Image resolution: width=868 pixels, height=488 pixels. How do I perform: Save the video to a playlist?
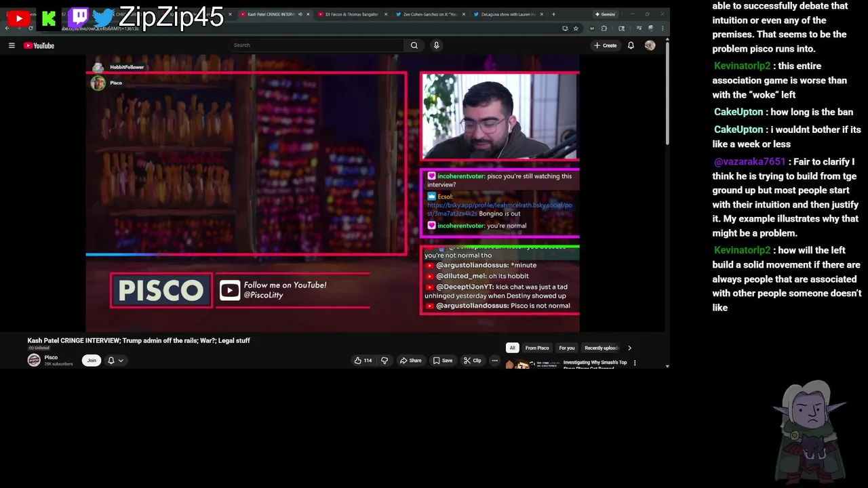443,361
